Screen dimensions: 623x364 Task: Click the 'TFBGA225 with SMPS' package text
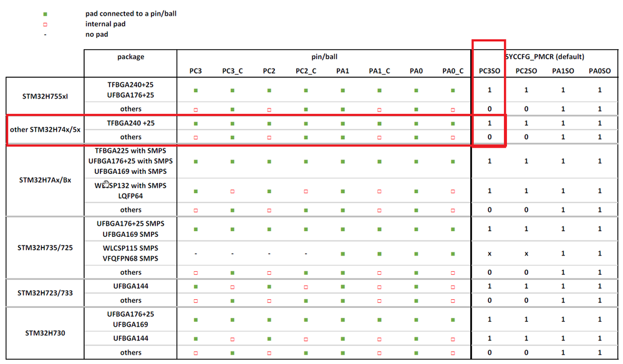(x=130, y=151)
